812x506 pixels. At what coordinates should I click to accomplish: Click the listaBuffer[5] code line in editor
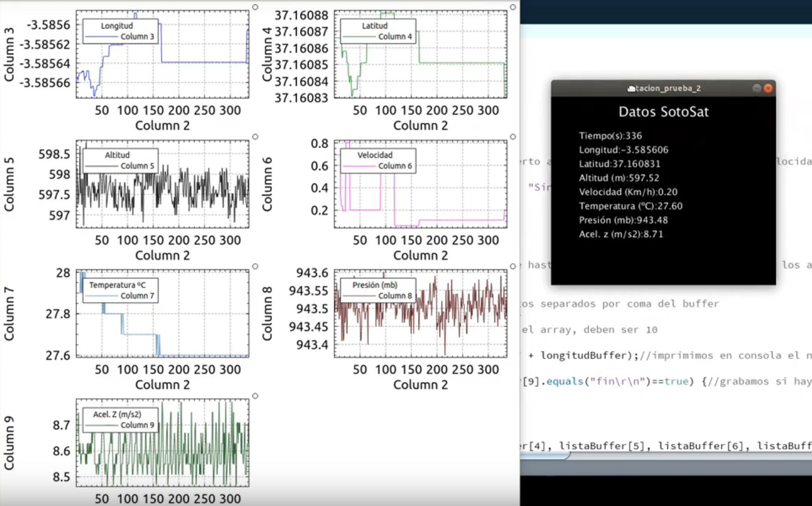pyautogui.click(x=666, y=446)
